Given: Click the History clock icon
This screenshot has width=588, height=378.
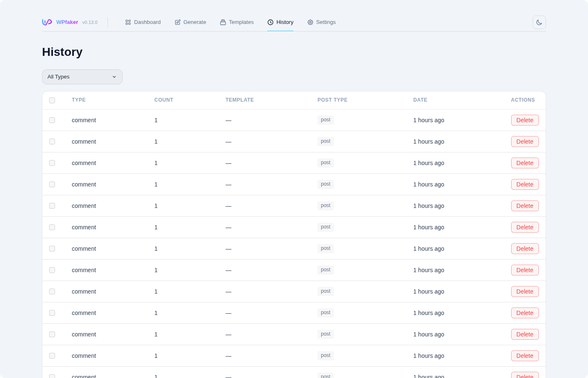Looking at the screenshot, I should [270, 22].
